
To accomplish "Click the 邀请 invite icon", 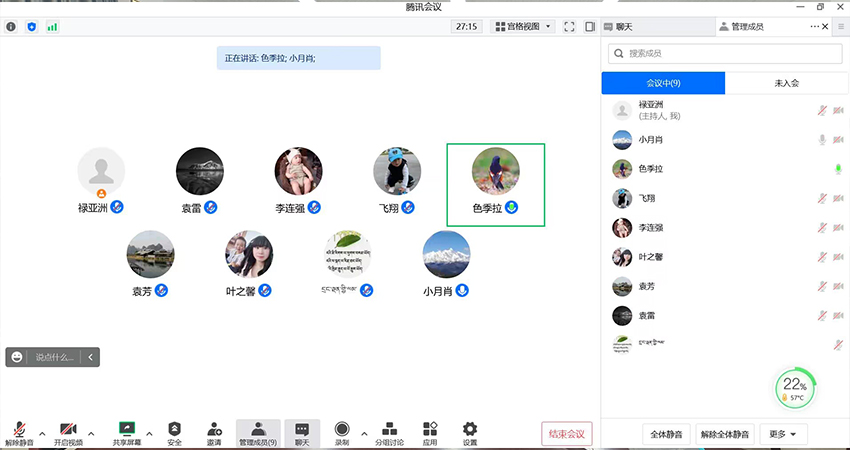I will 214,428.
